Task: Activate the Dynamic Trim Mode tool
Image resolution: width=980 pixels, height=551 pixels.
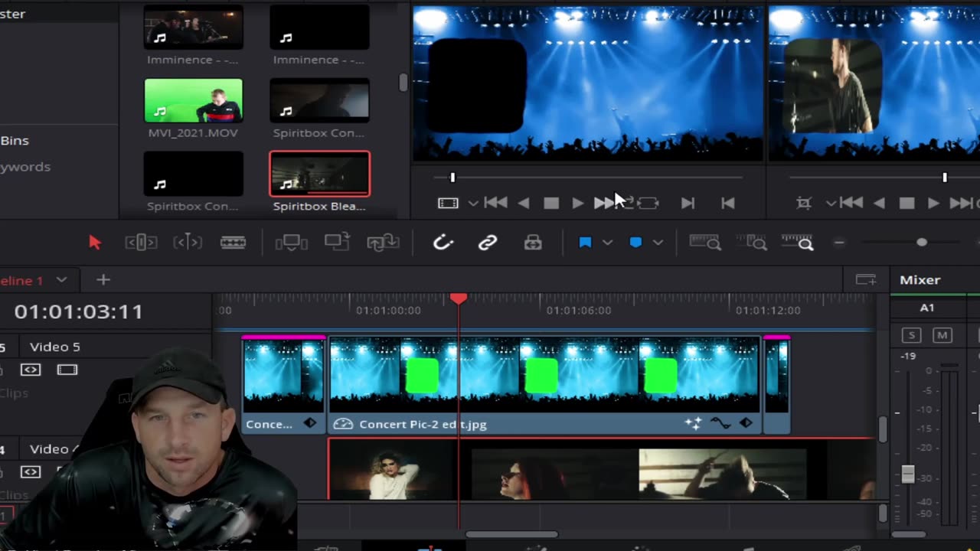Action: [x=188, y=243]
